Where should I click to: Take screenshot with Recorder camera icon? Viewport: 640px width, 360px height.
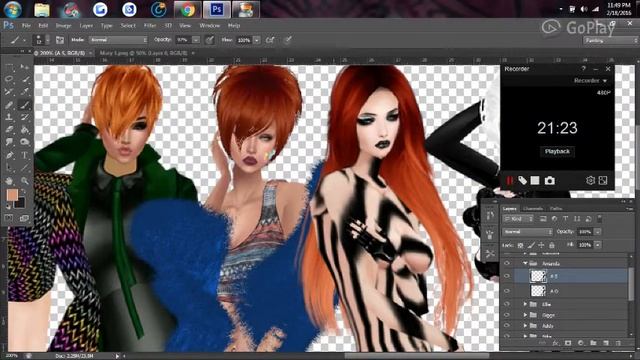coord(549,180)
